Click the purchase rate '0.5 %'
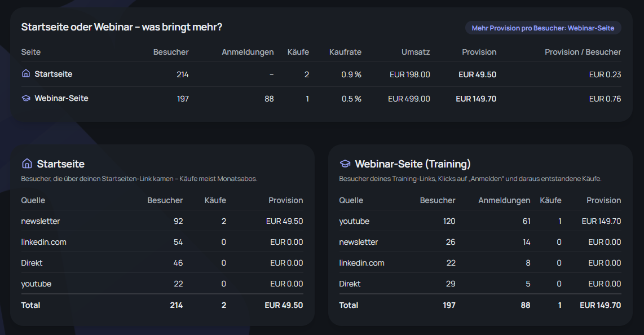The height and width of the screenshot is (335, 644). (351, 99)
